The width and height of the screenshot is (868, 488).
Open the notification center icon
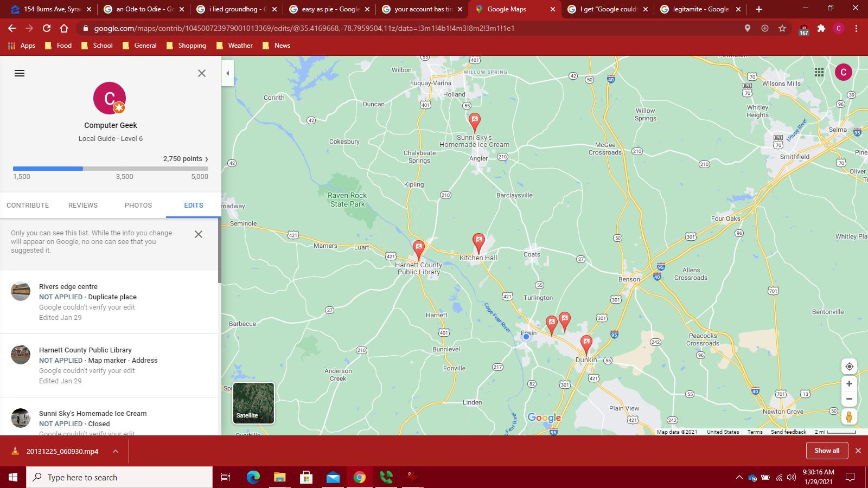coord(850,477)
